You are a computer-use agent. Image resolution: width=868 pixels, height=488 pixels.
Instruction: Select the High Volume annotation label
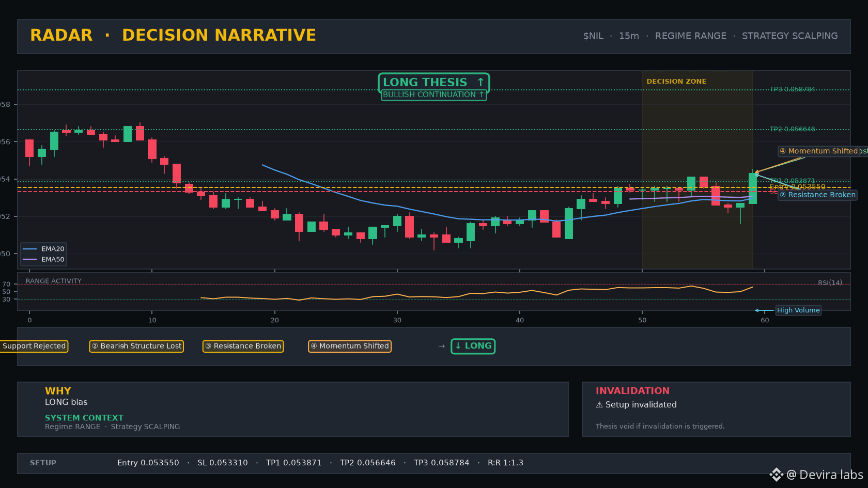[x=798, y=310]
